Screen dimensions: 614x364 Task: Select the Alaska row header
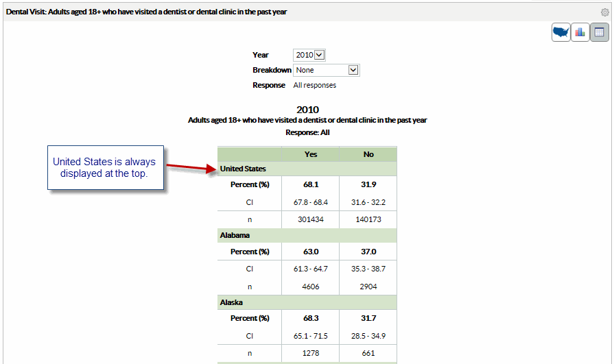coord(232,302)
